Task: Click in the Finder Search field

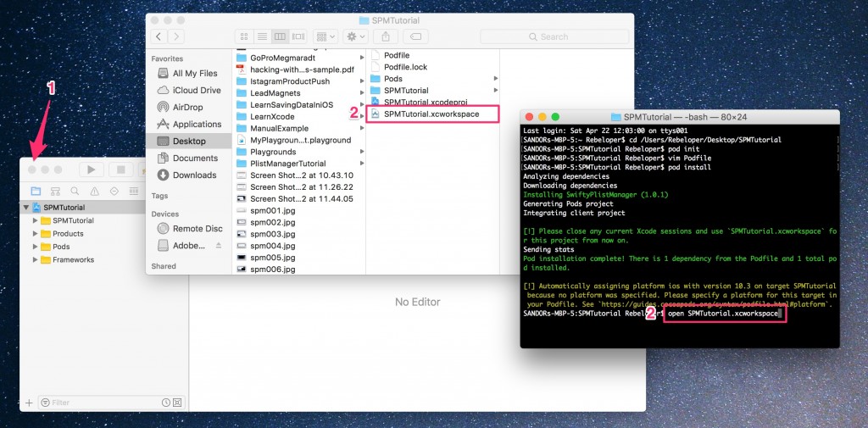Action: [554, 36]
